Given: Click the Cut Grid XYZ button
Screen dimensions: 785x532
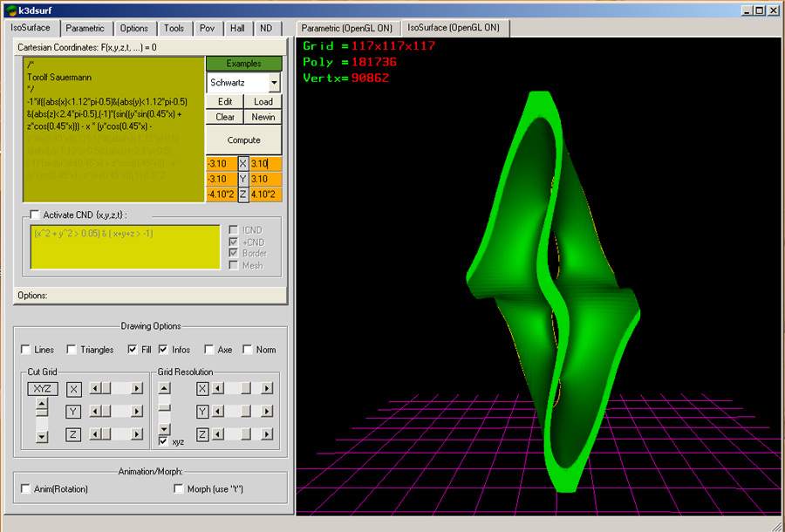Looking at the screenshot, I should [43, 388].
